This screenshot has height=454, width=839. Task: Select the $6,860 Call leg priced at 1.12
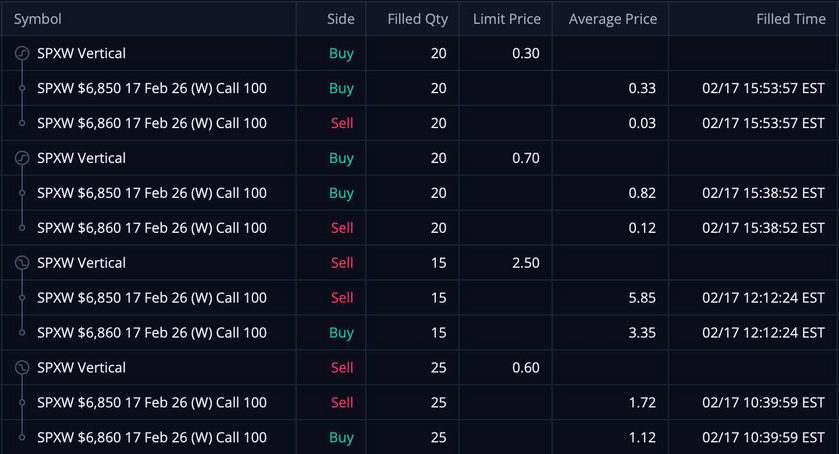151,437
